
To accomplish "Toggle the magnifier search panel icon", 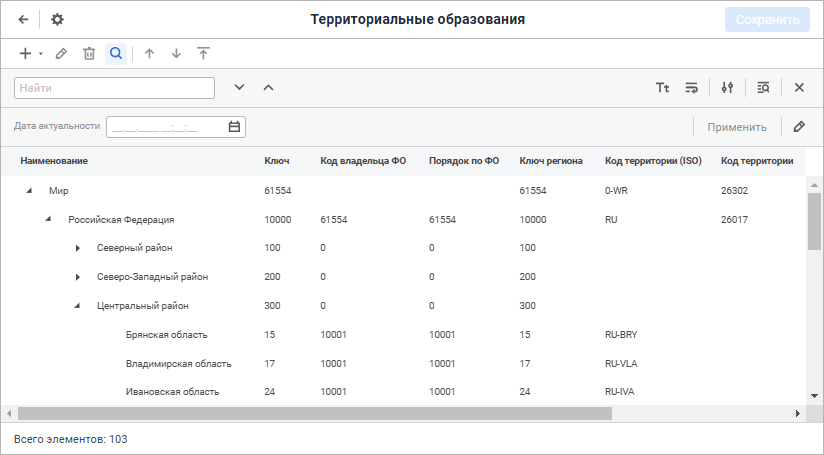I will [116, 54].
